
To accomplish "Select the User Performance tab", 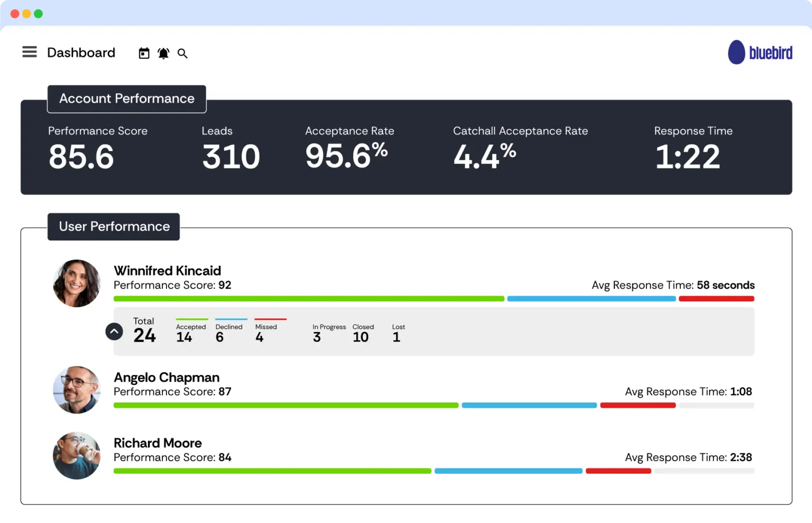I will (114, 227).
